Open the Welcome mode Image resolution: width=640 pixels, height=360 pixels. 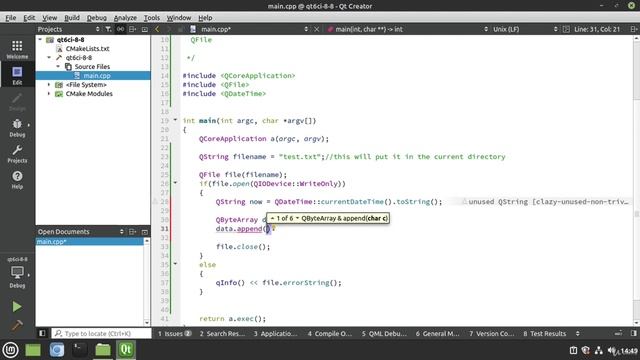(x=17, y=49)
